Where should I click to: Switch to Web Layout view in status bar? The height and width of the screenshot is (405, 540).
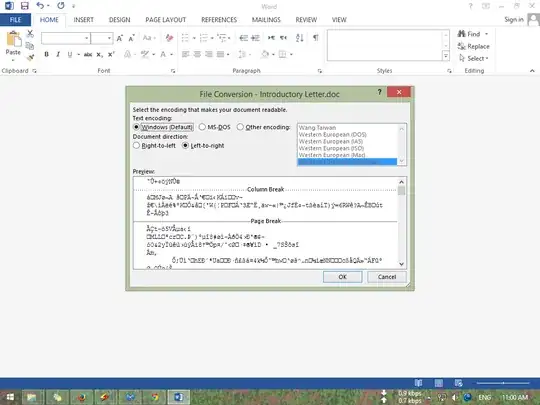tap(458, 383)
